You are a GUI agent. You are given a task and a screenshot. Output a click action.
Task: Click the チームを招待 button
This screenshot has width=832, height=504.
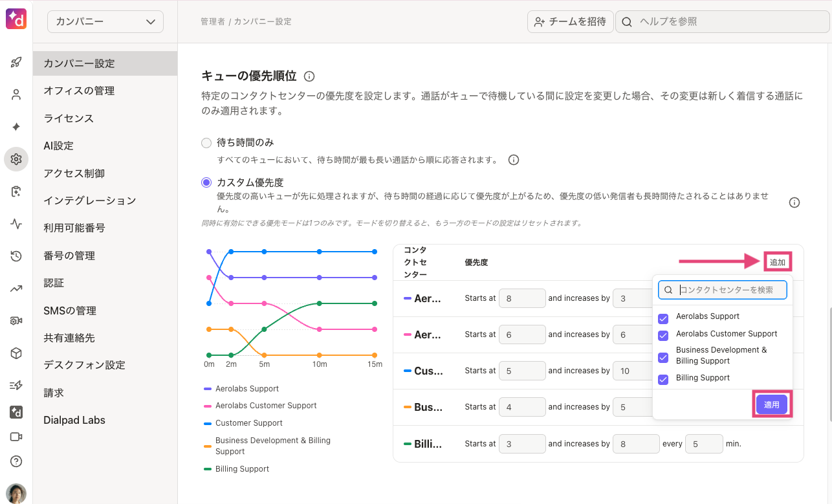tap(570, 21)
